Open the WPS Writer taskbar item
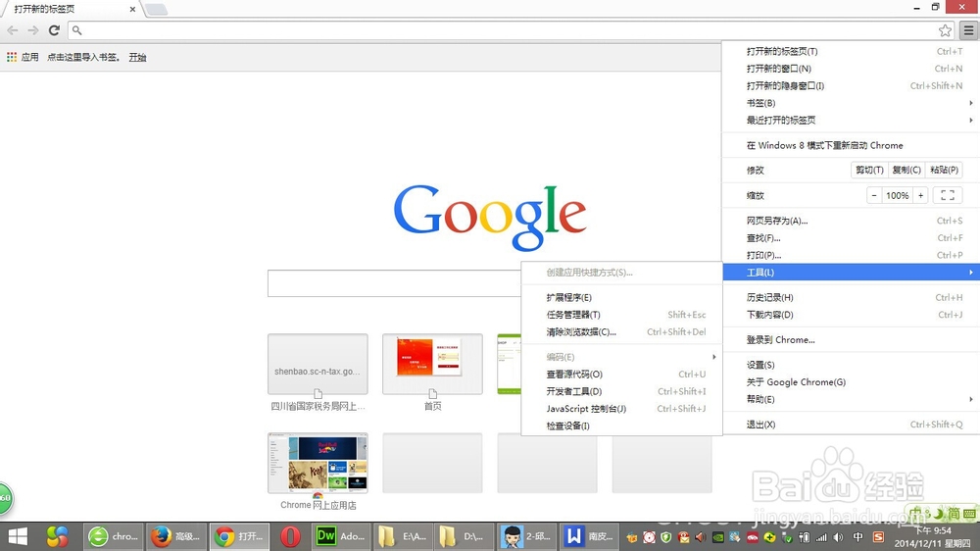This screenshot has width=980, height=551. 589,536
